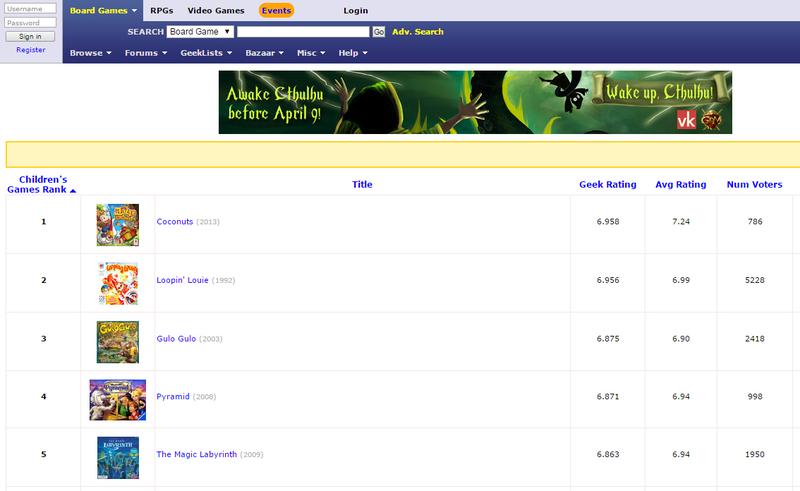This screenshot has height=491, width=800.
Task: Sort by Avg Rating column
Action: [x=681, y=184]
